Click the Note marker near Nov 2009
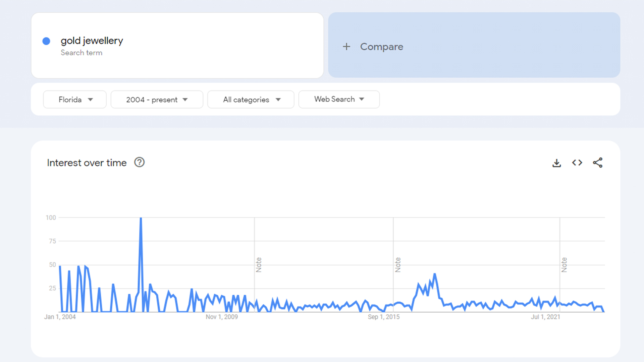Viewport: 644px width, 362px height. pos(259,265)
